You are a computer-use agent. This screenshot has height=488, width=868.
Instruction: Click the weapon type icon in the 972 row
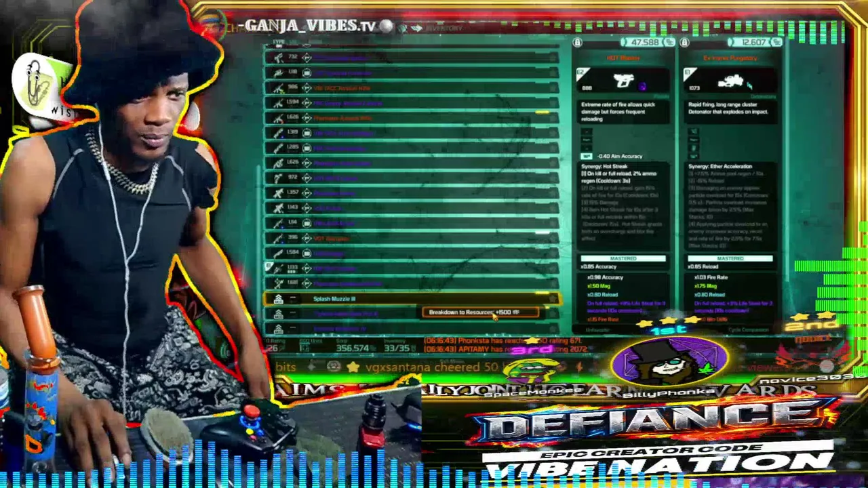[x=278, y=178]
